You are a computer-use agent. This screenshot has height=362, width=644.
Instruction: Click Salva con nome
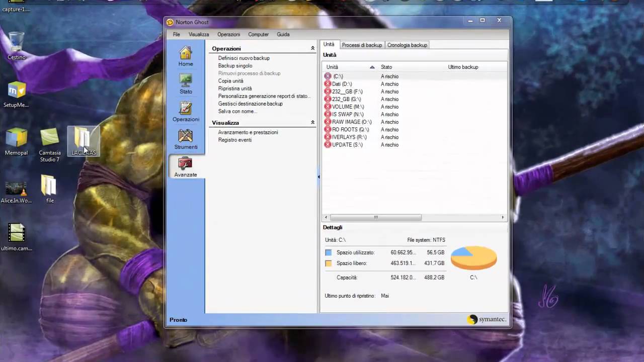(237, 111)
